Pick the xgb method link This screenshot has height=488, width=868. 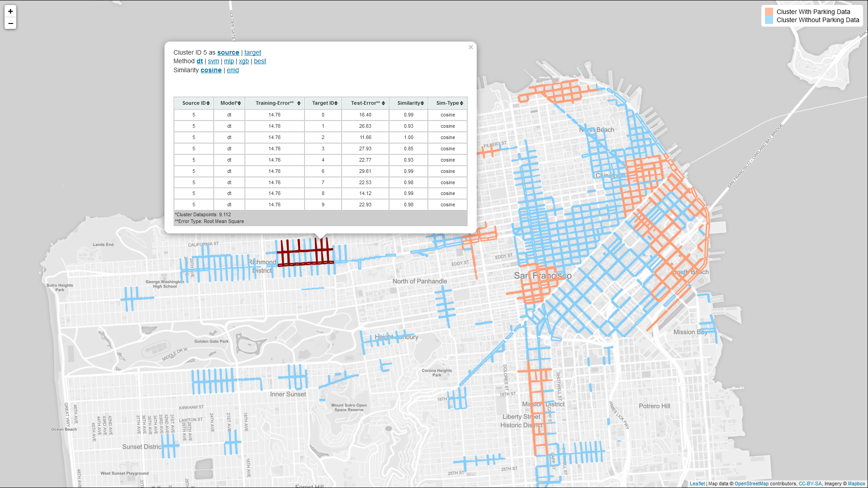pos(244,61)
